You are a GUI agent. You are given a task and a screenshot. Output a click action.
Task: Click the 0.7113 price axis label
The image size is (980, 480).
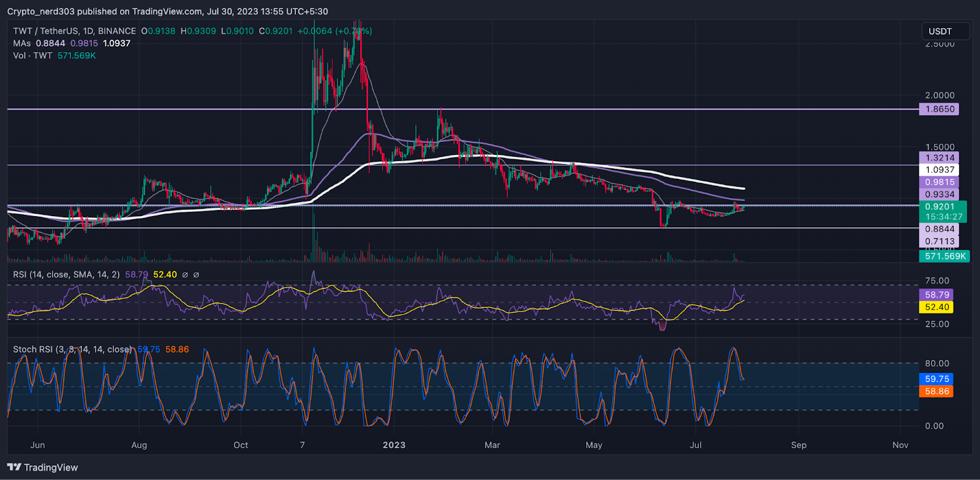coord(940,241)
